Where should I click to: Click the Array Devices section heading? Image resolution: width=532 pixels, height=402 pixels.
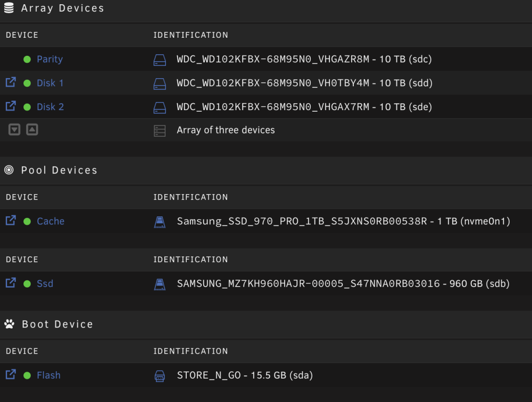tap(62, 8)
